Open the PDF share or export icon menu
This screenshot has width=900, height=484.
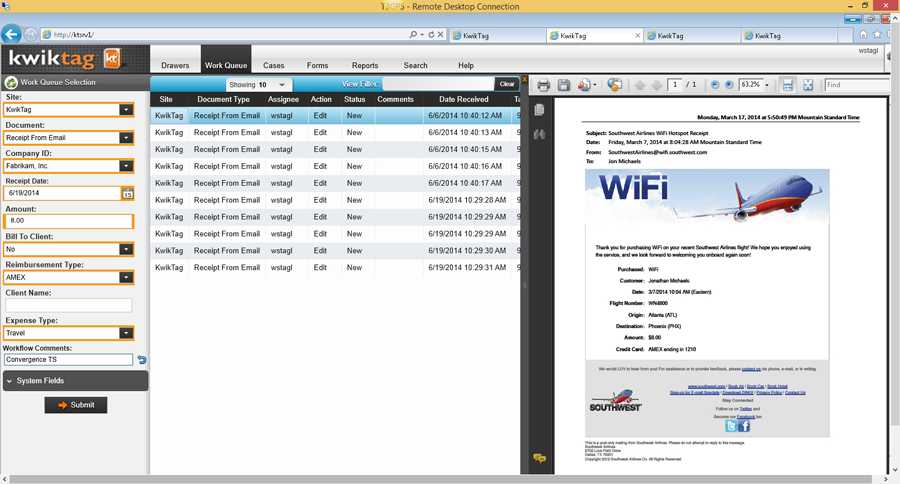[x=586, y=85]
